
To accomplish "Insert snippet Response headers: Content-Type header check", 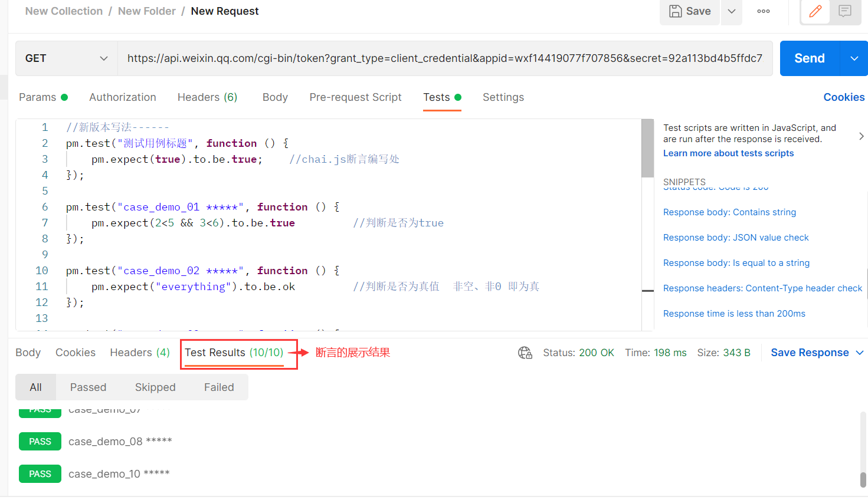I will point(762,288).
